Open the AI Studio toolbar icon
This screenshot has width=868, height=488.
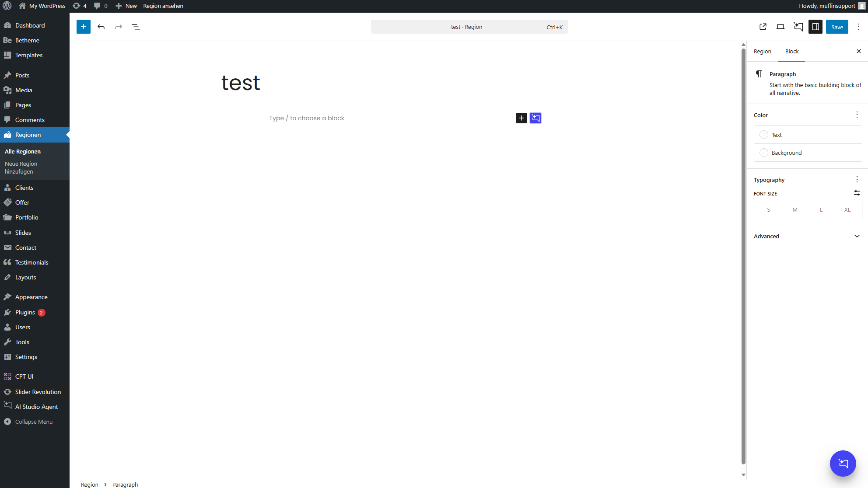(798, 27)
